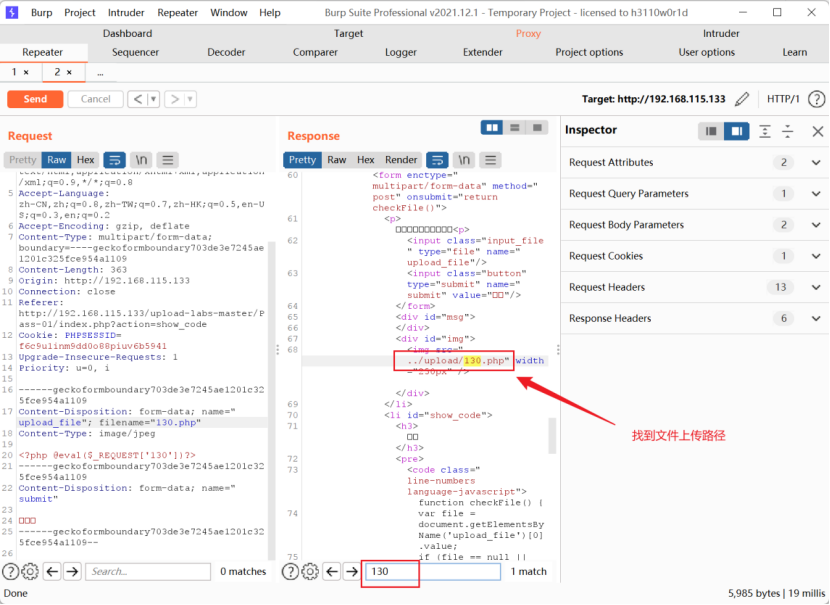Screen dimensions: 830x605
Task: Open Request panel hamburger menu icon
Action: pos(168,160)
